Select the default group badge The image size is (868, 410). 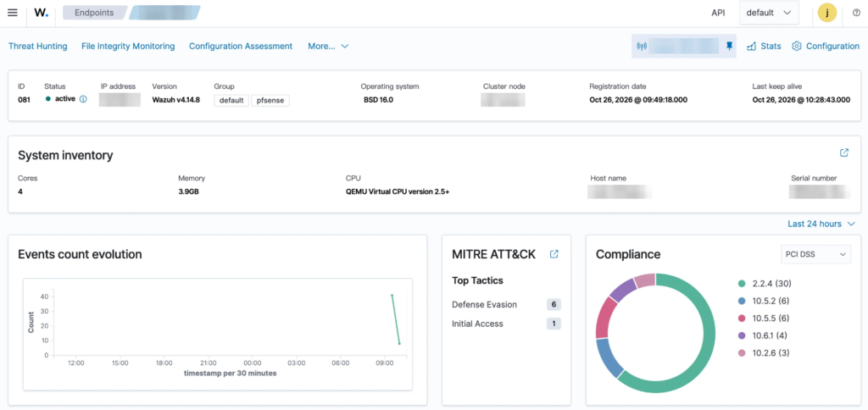coord(231,101)
